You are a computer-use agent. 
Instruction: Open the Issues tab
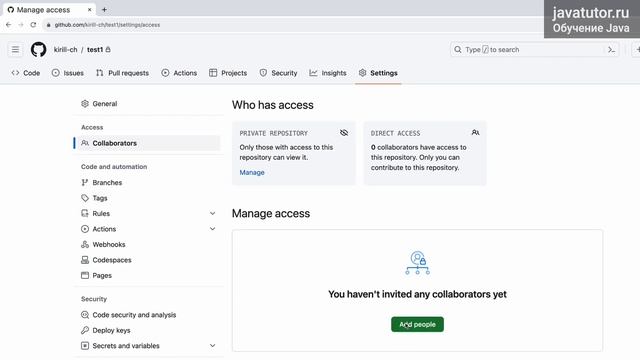click(x=68, y=73)
